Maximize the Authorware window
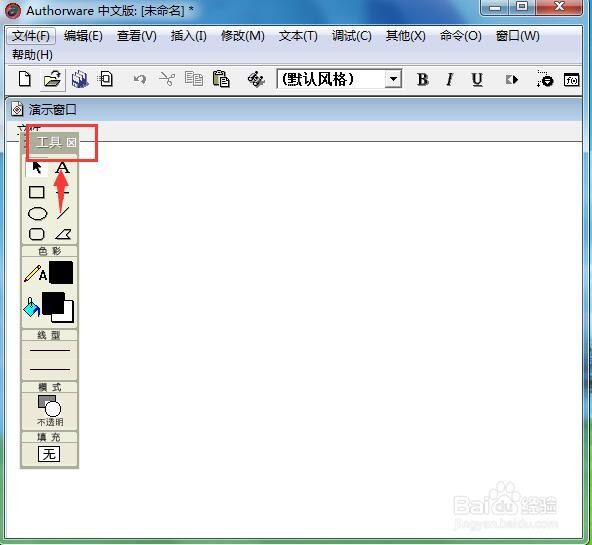This screenshot has height=545, width=592. coord(522,6)
